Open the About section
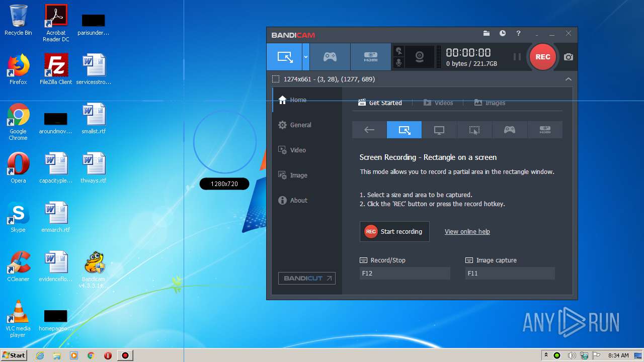Screen dimensions: 644x362 click(x=307, y=201)
